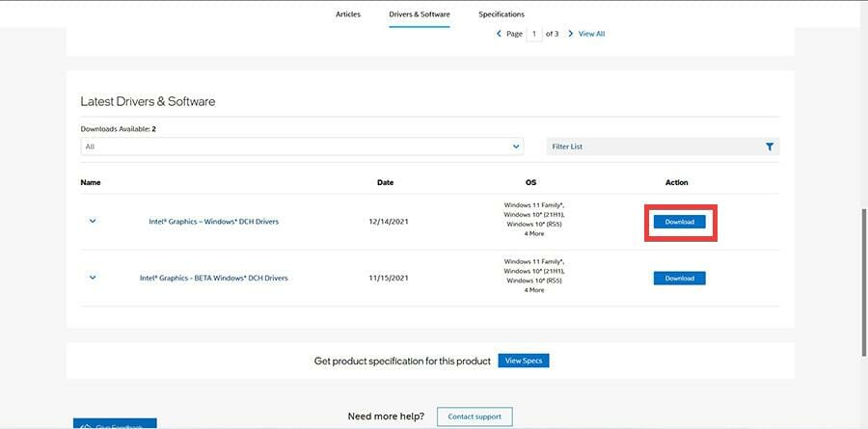Open the Specifications tab

[502, 14]
